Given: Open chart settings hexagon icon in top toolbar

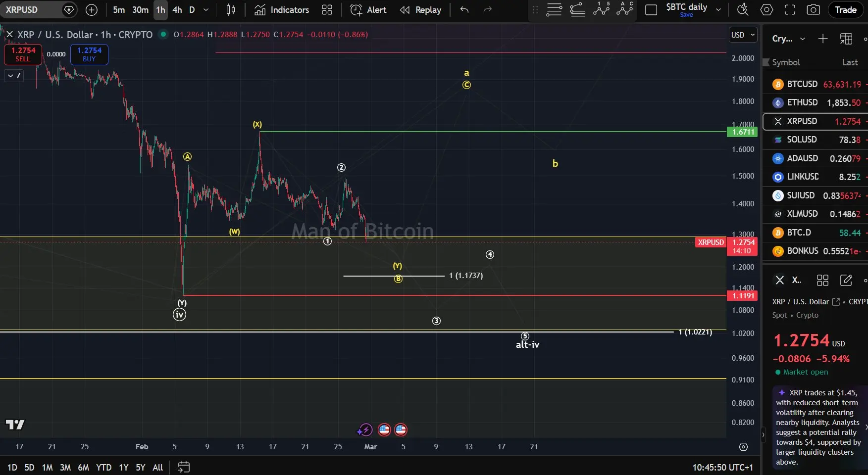Looking at the screenshot, I should click(x=766, y=9).
